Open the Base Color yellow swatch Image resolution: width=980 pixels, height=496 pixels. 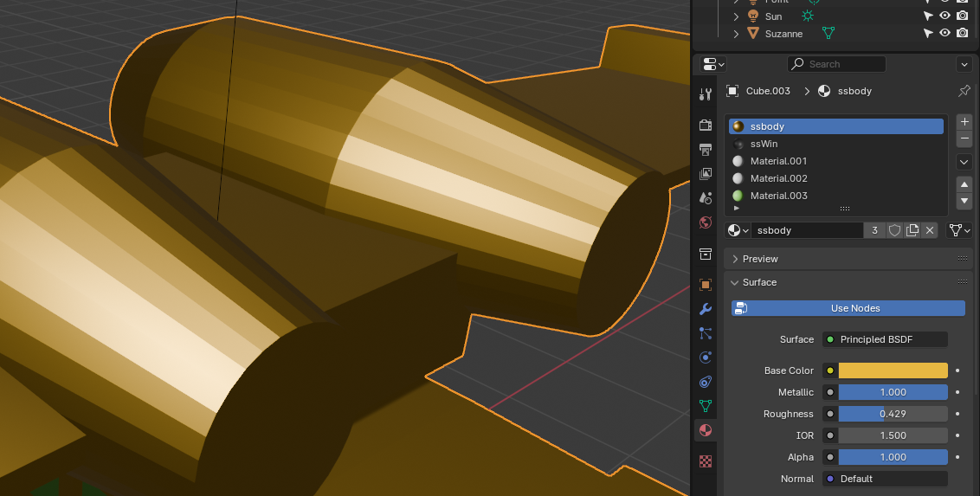tap(893, 370)
